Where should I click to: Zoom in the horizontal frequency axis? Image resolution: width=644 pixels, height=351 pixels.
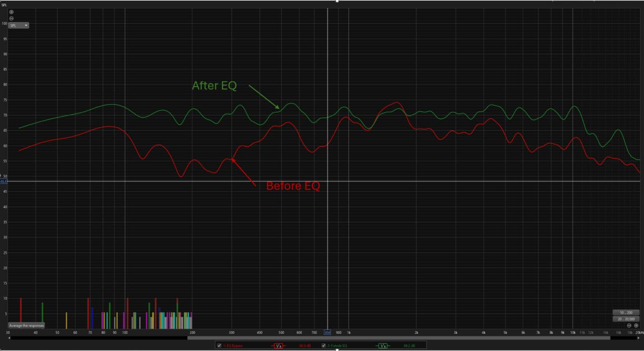(x=636, y=325)
